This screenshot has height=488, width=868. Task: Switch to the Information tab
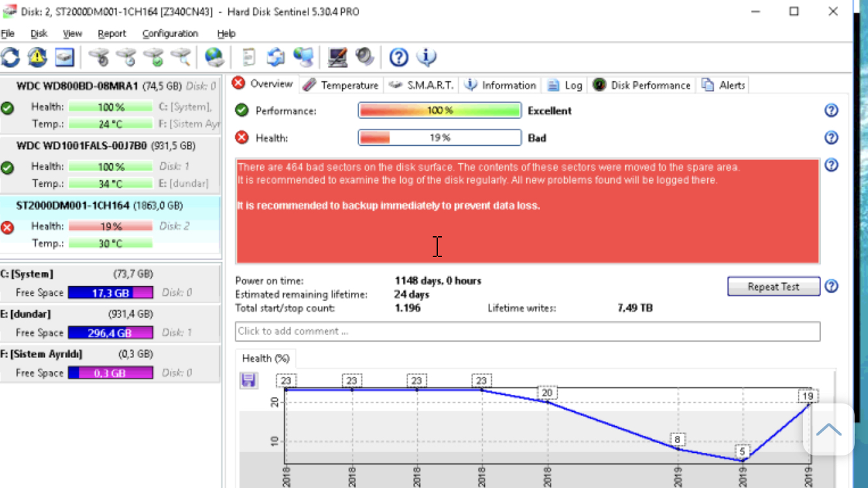[500, 85]
